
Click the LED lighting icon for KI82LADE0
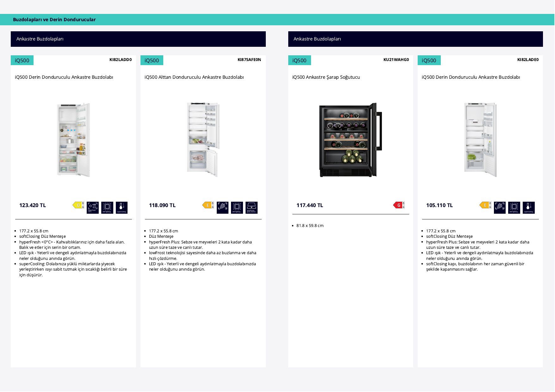coord(514,208)
